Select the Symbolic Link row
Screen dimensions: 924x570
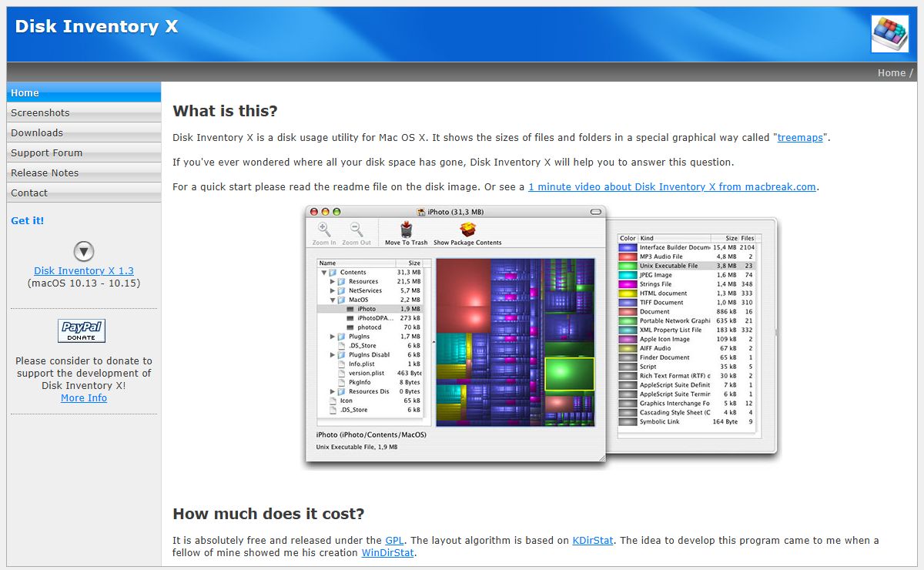click(x=687, y=421)
